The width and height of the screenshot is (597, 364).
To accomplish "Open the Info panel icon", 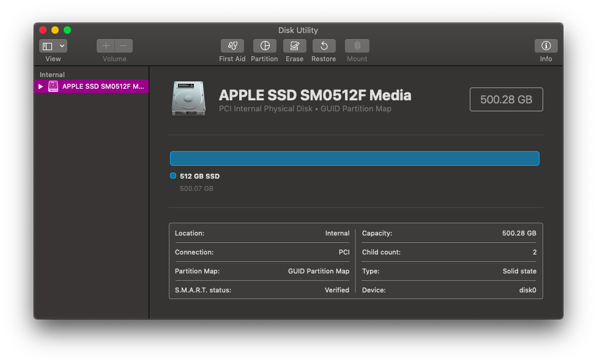I will click(x=546, y=46).
